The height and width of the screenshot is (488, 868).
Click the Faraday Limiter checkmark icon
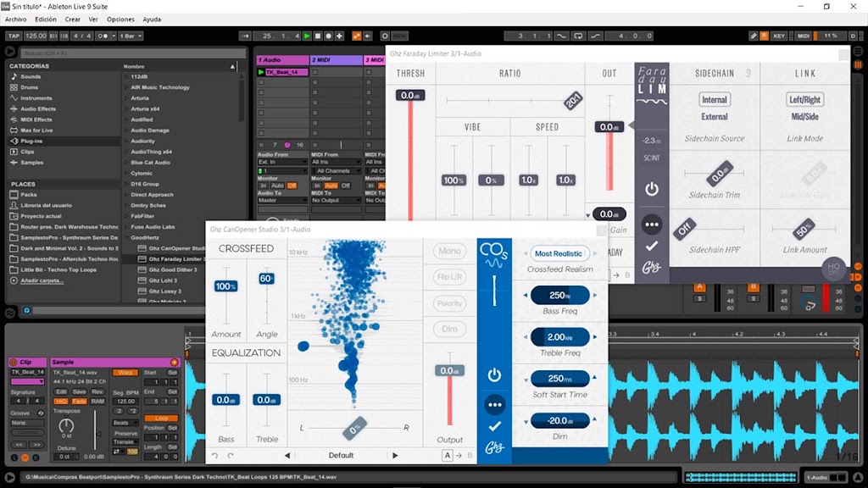(x=652, y=245)
